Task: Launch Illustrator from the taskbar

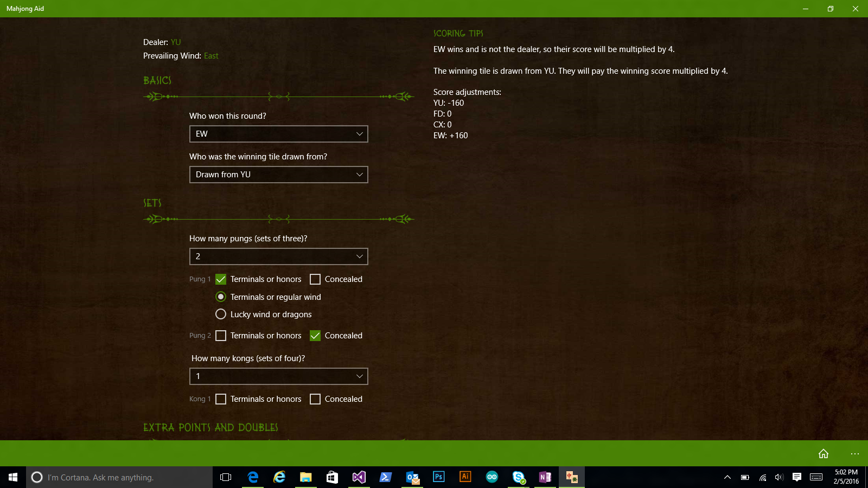Action: 465,477
